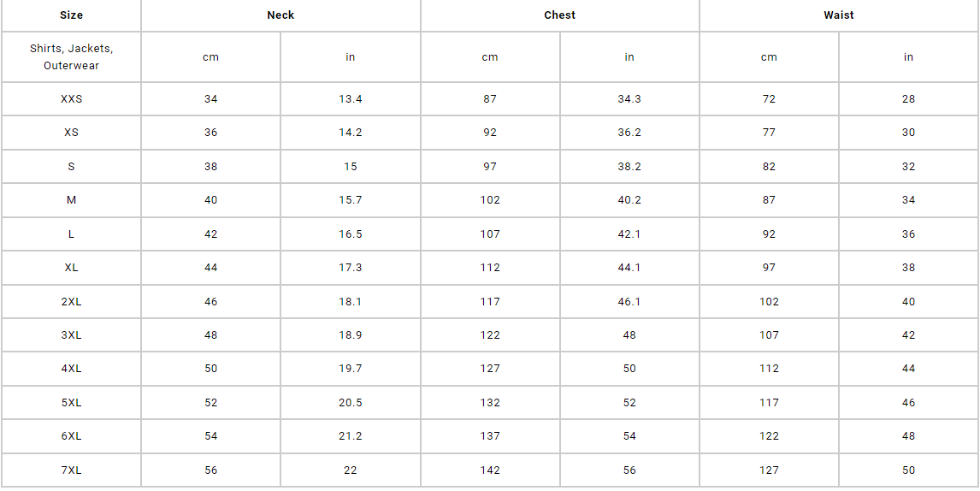
Task: Click the Shirts, Jackets, Outerwear cell
Action: point(71,57)
